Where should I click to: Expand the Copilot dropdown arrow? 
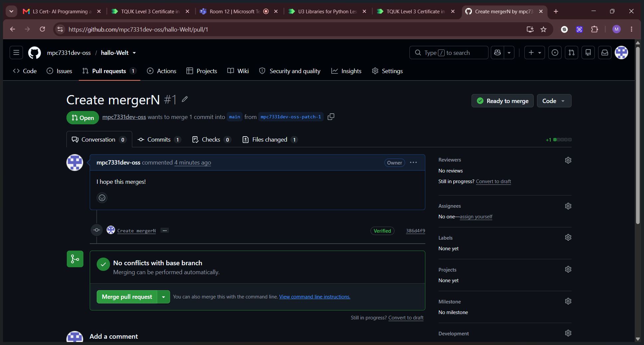(x=509, y=53)
